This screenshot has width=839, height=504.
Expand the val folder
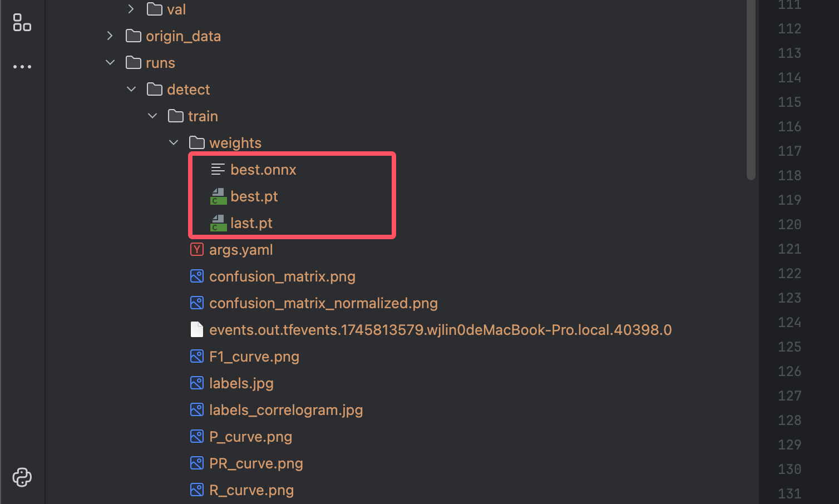click(131, 9)
